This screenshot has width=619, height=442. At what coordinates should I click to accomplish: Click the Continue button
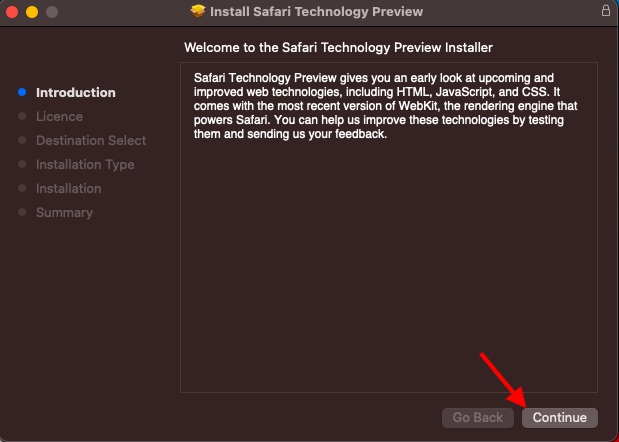[559, 418]
